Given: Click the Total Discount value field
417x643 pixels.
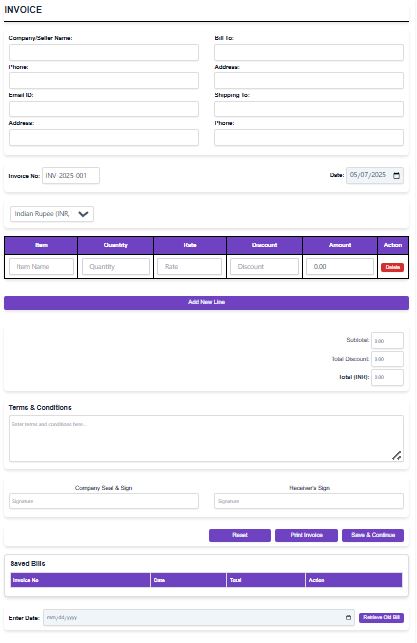Looking at the screenshot, I should [387, 359].
